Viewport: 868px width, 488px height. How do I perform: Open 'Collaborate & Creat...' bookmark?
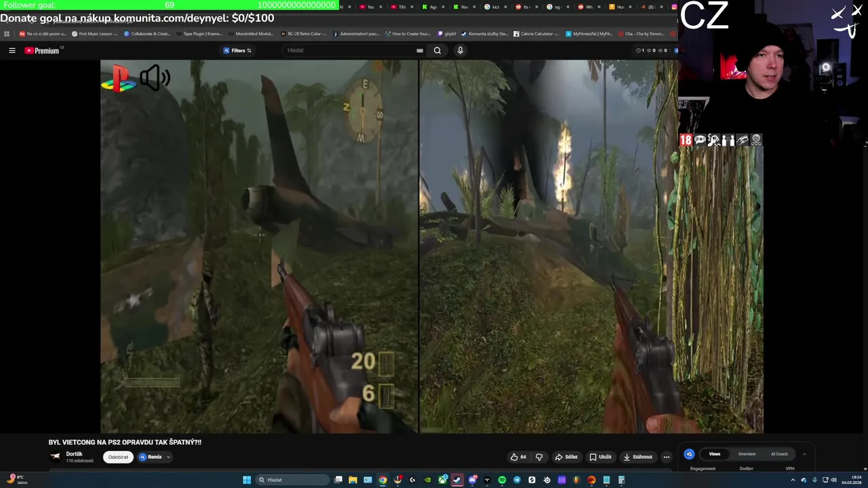pyautogui.click(x=147, y=33)
